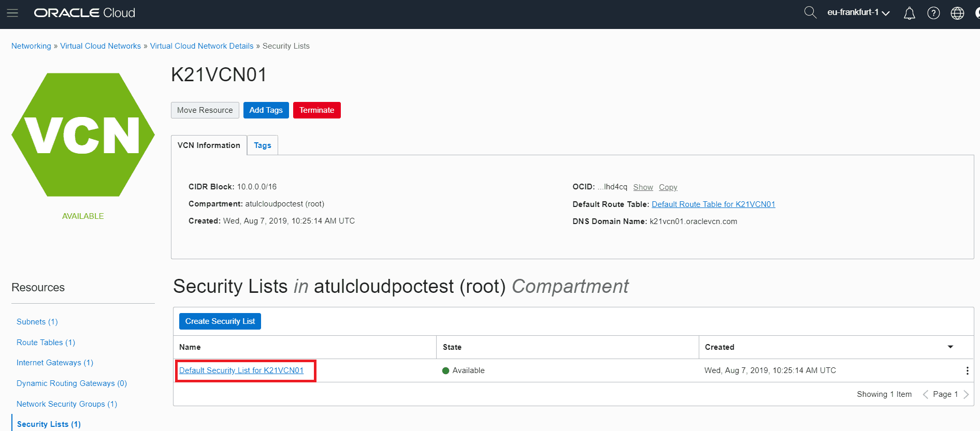The image size is (980, 431).
Task: Open the search magnifier icon
Action: [810, 12]
